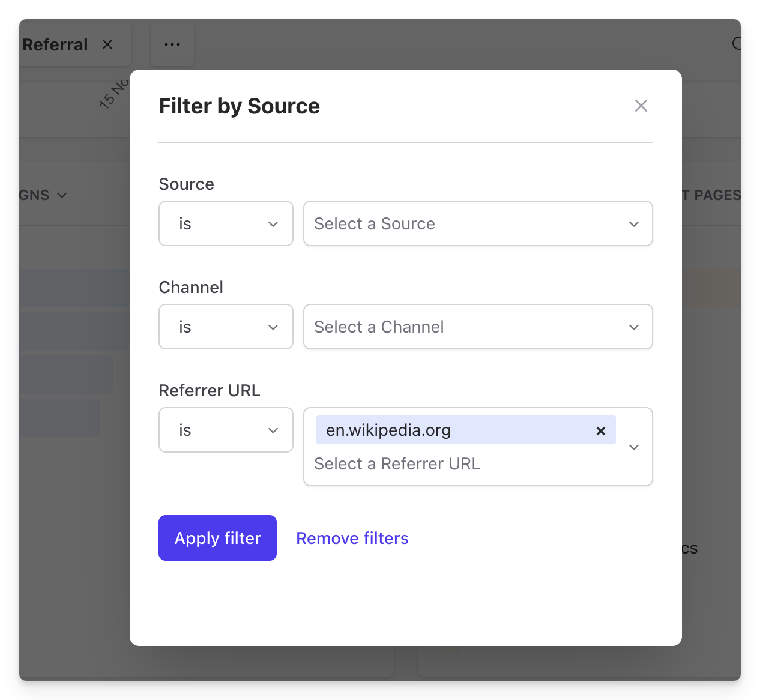Remove the en.wikipedia.org referrer tag
Image resolution: width=760 pixels, height=700 pixels.
click(600, 431)
